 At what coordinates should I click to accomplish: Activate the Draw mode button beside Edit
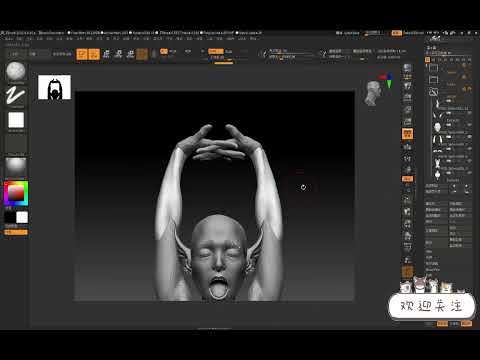(x=94, y=54)
